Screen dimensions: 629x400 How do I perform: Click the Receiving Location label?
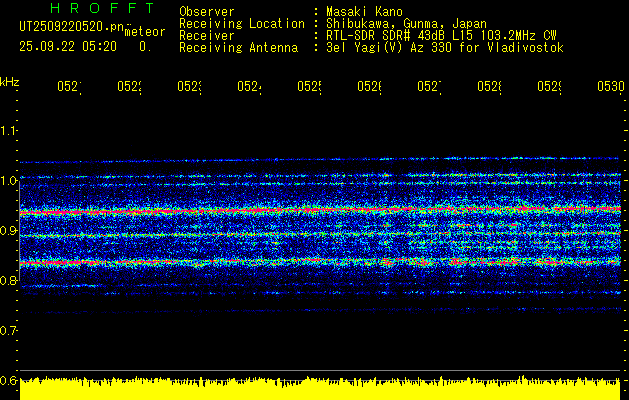(242, 24)
